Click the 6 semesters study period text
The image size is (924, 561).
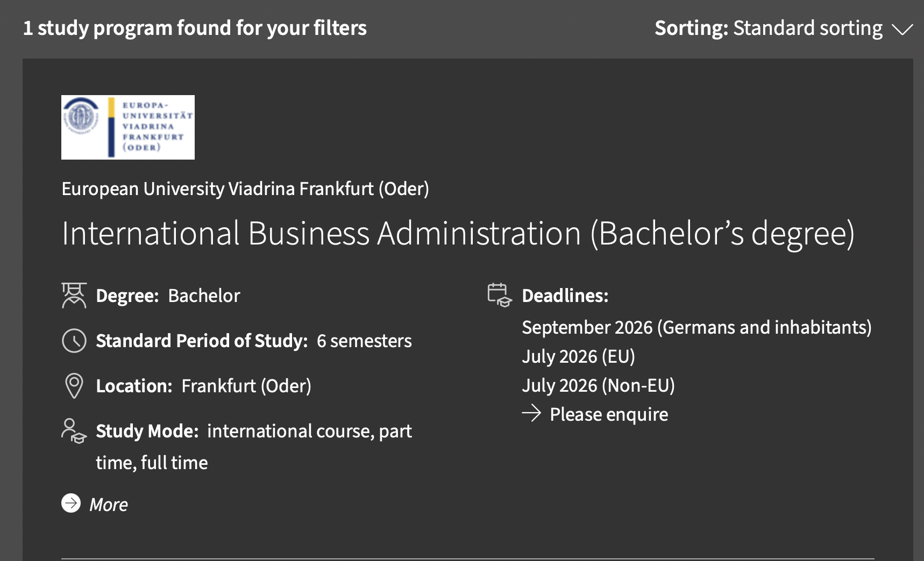tap(364, 341)
